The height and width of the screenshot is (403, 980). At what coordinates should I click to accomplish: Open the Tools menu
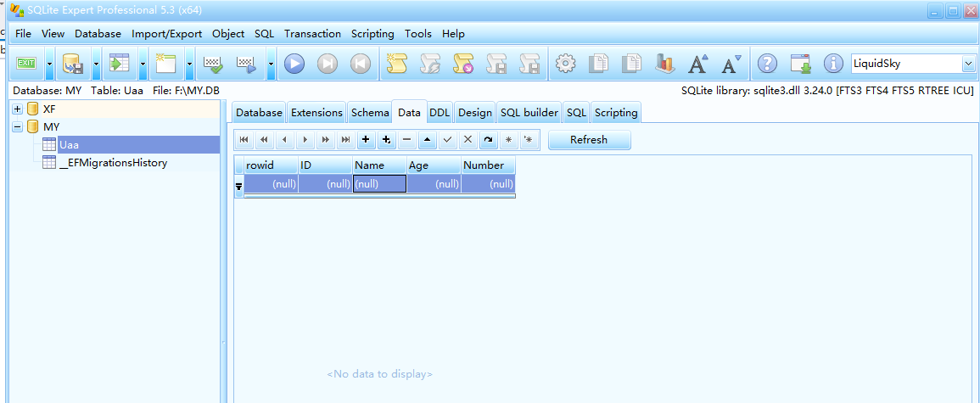coord(418,34)
